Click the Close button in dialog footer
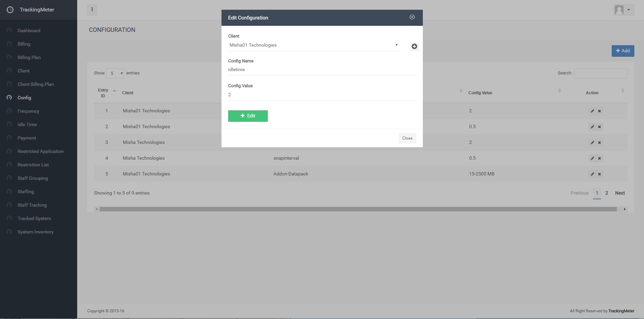 (407, 138)
